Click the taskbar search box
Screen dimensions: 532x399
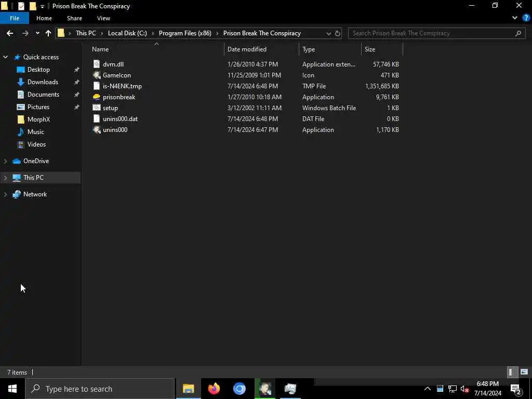(100, 389)
